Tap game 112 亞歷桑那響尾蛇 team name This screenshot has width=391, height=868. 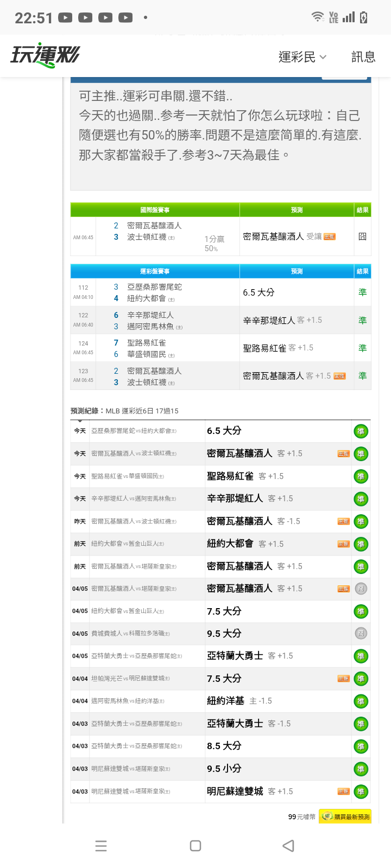click(155, 287)
